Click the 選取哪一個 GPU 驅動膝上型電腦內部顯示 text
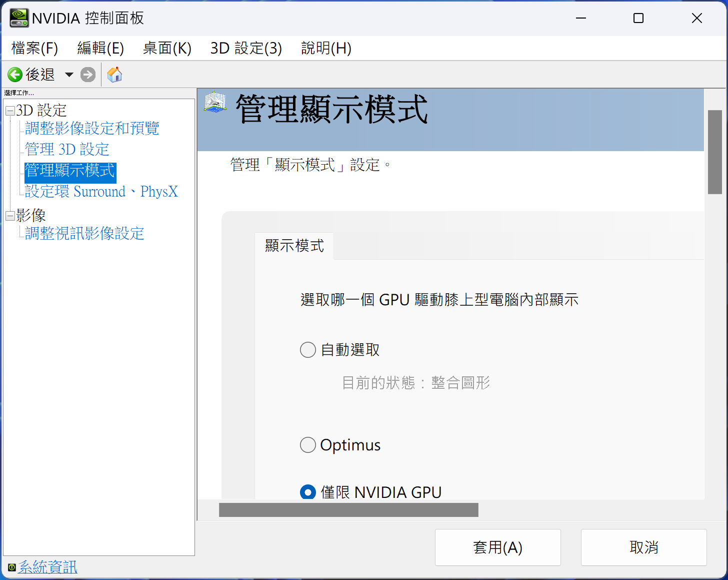728x580 pixels. pos(439,300)
